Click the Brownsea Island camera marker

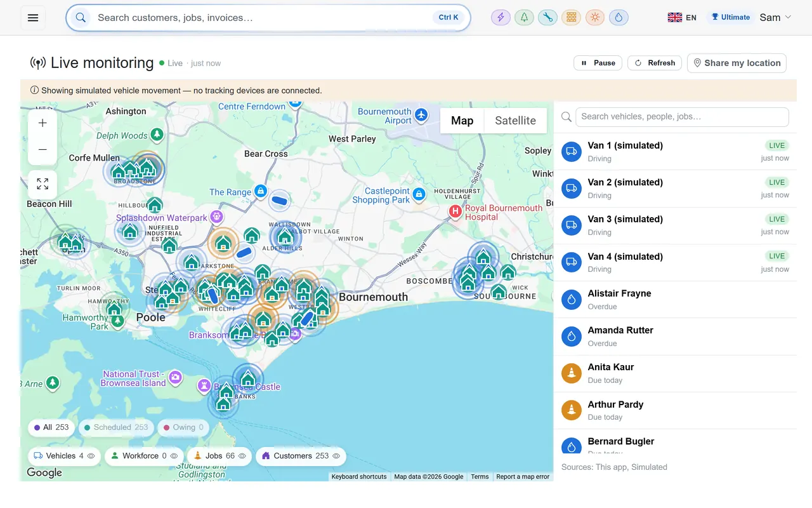tap(175, 378)
